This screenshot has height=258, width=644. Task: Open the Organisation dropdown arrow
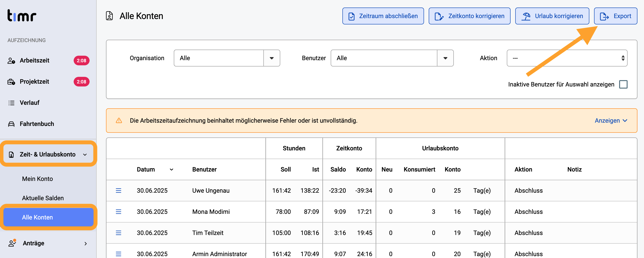(272, 58)
